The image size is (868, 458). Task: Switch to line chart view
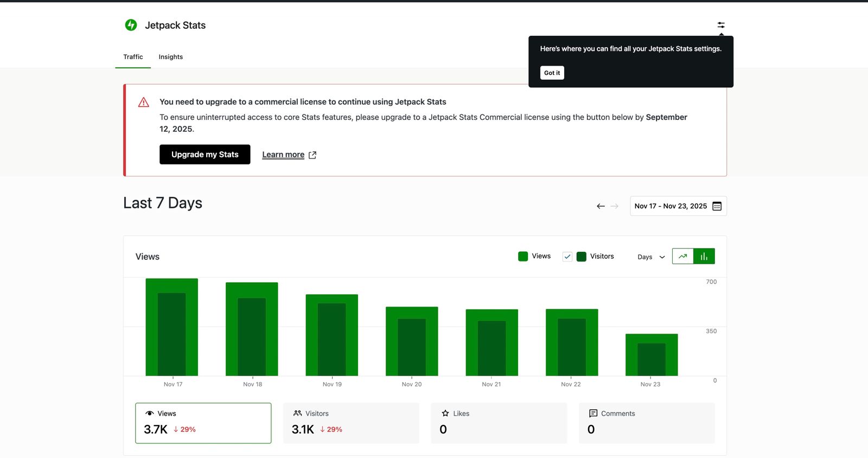pyautogui.click(x=682, y=256)
